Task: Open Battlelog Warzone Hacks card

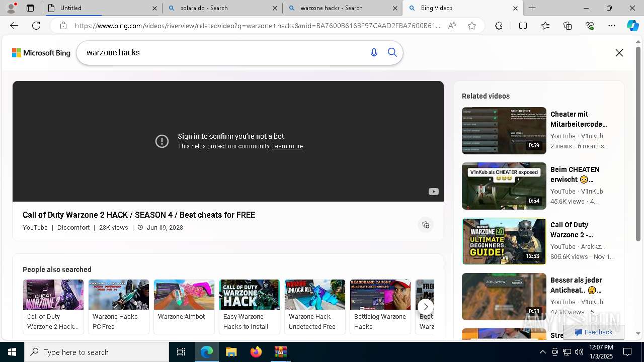Action: tap(380, 306)
